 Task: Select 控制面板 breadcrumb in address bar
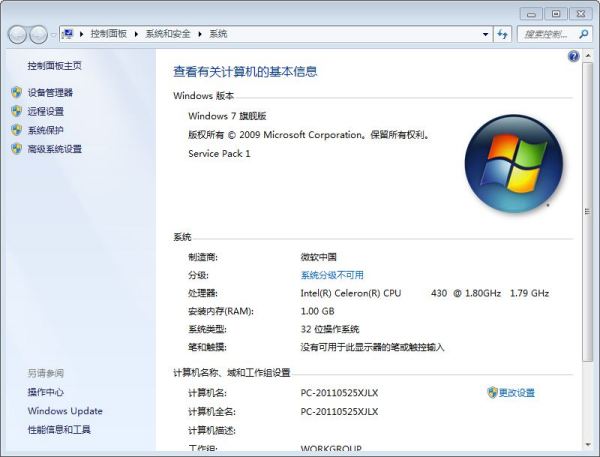click(109, 34)
